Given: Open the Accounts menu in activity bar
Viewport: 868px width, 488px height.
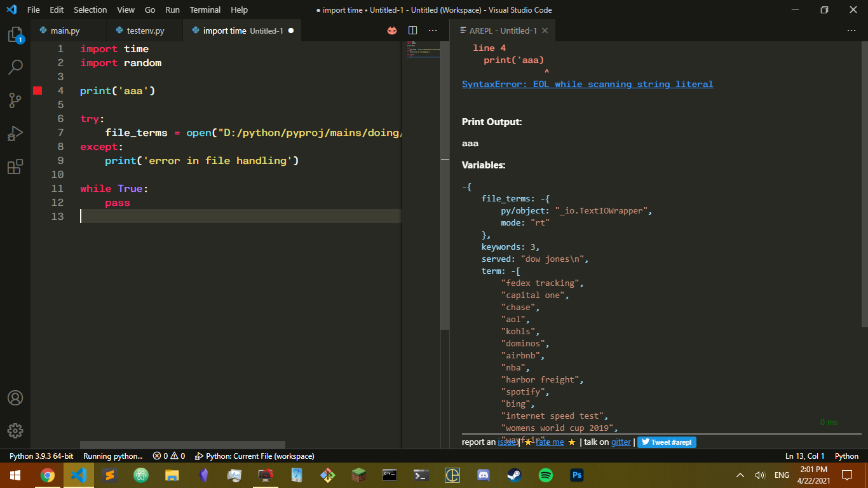Looking at the screenshot, I should click(15, 398).
